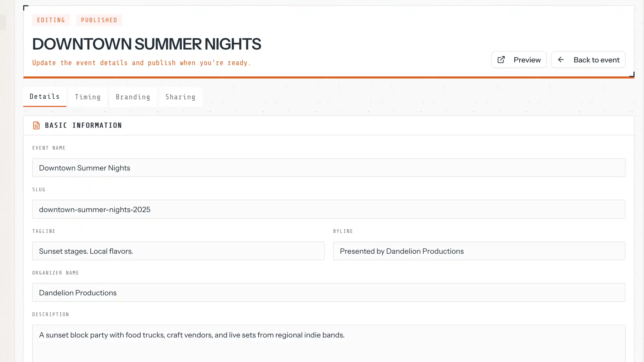Screen dimensions: 644x362
Task: Click the document icon beside Basic Information
Action: 36,125
